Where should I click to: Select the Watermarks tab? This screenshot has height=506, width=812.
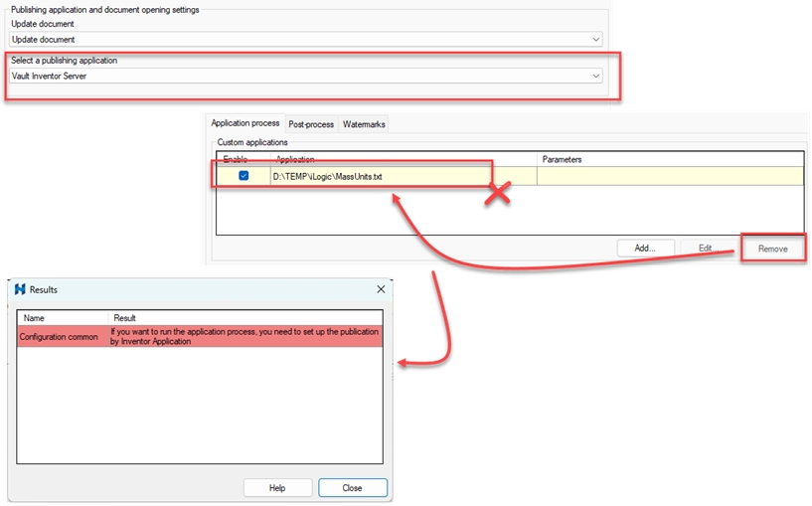[364, 124]
